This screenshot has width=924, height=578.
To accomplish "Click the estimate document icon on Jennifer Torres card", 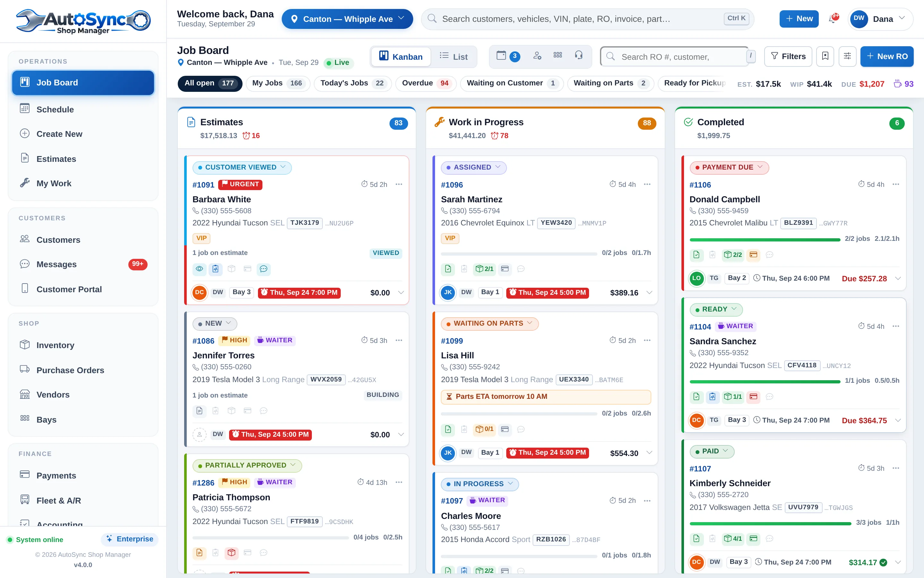I will [x=199, y=411].
